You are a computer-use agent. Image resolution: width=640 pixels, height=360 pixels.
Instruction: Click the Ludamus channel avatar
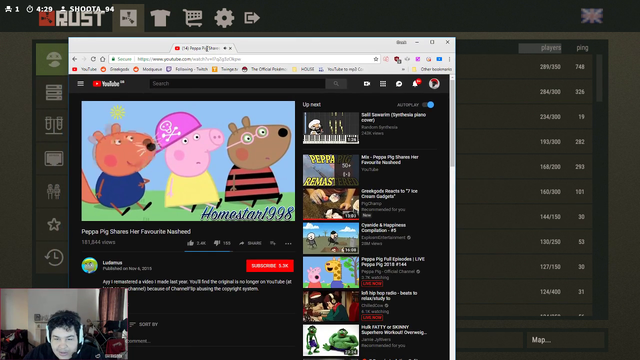(x=89, y=265)
